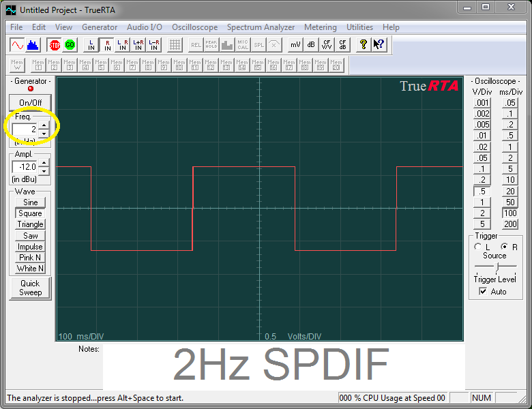Image resolution: width=532 pixels, height=409 pixels.
Task: Select the mV units icon
Action: (x=295, y=45)
